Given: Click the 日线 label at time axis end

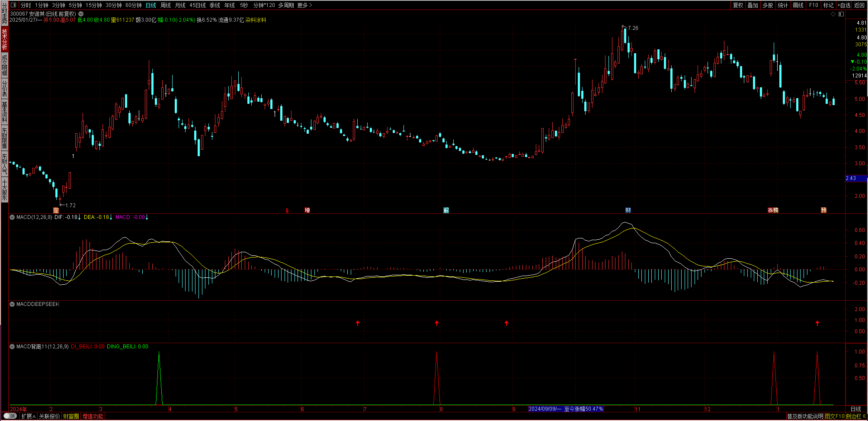Looking at the screenshot, I should tap(856, 409).
